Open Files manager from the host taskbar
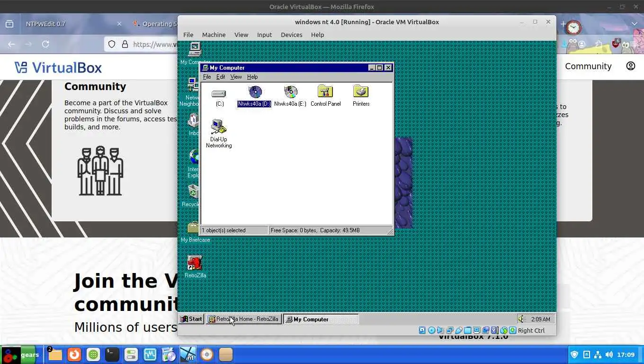This screenshot has height=364, width=644. pyautogui.click(x=55, y=355)
